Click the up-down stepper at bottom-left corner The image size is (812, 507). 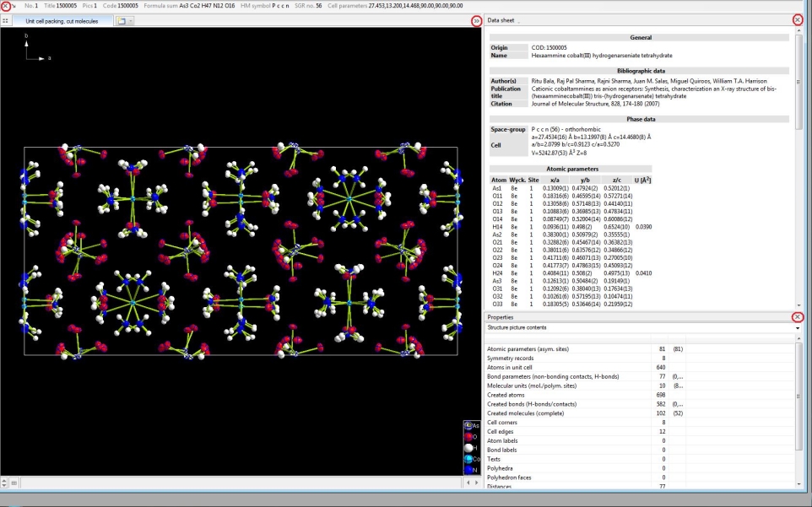click(x=4, y=483)
